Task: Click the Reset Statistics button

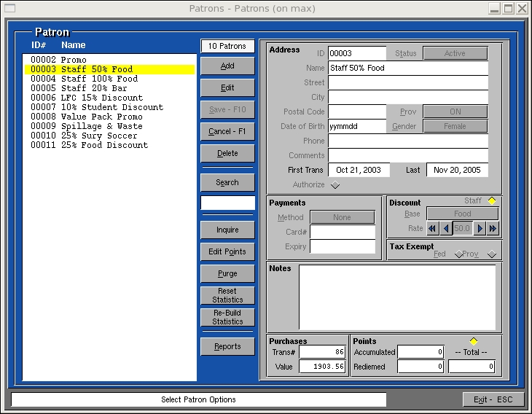Action: (x=227, y=295)
